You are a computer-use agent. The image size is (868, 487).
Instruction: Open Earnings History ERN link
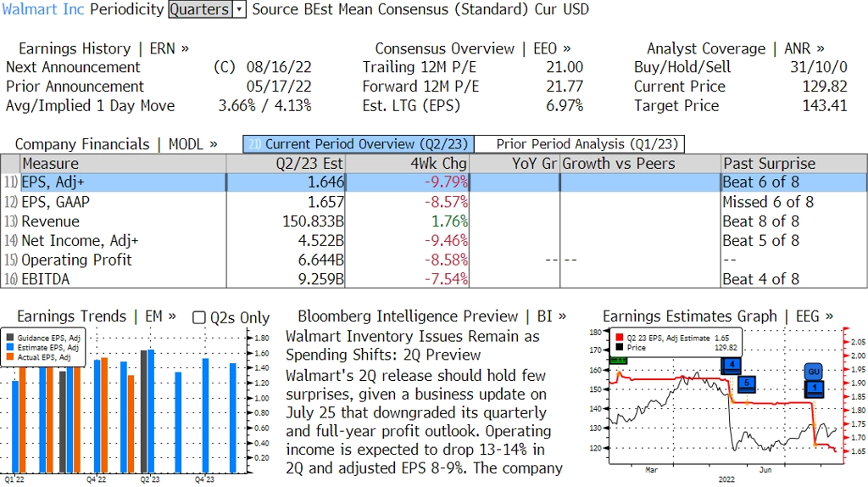pyautogui.click(x=103, y=48)
